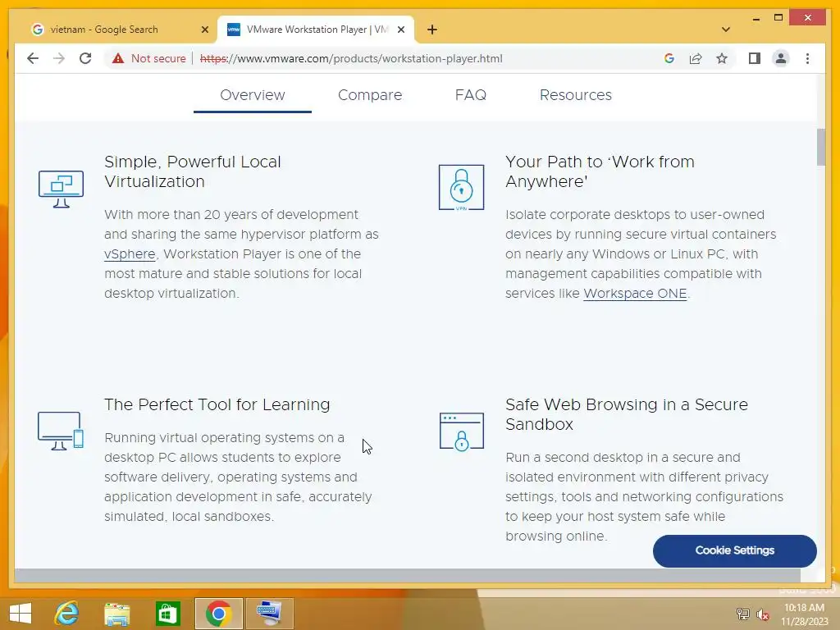This screenshot has height=630, width=840.
Task: Reload the VMware page
Action: pyautogui.click(x=85, y=58)
